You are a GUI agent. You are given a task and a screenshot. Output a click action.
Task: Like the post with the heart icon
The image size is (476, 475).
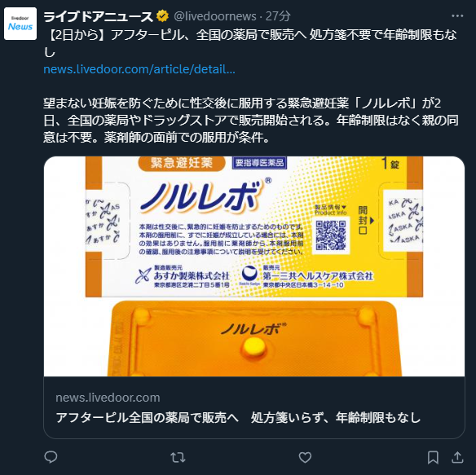305,457
